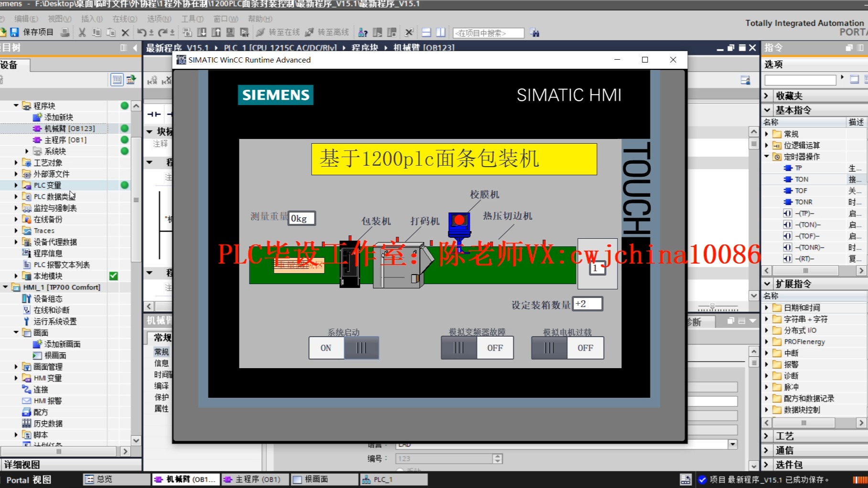Click the accessible devices icon
This screenshot has height=488, width=868.
point(363,32)
